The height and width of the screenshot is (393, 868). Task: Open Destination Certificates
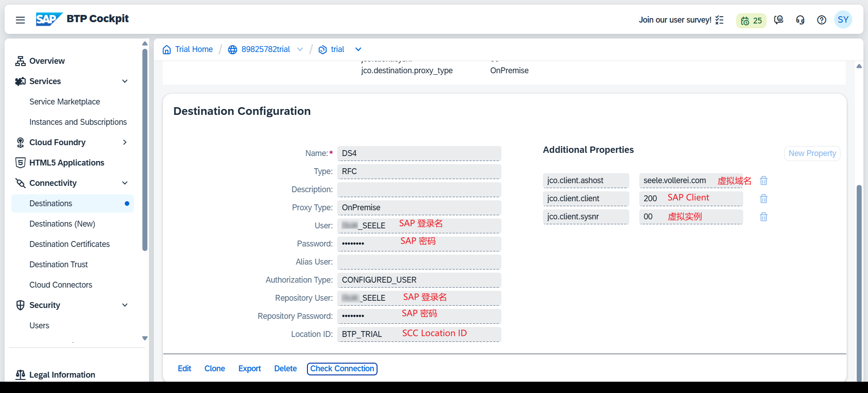(70, 244)
